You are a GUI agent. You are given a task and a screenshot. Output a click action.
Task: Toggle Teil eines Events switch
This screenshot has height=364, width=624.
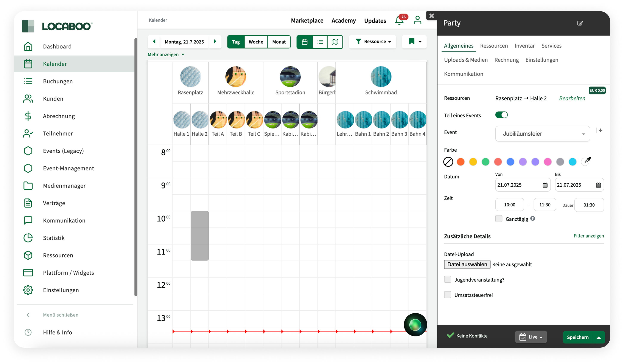click(501, 115)
